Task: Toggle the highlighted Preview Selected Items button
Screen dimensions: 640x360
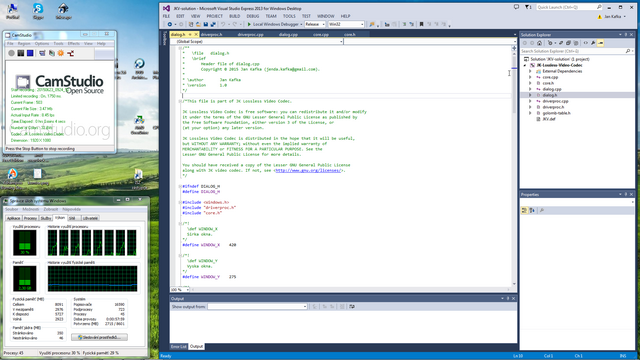Action: [600, 43]
